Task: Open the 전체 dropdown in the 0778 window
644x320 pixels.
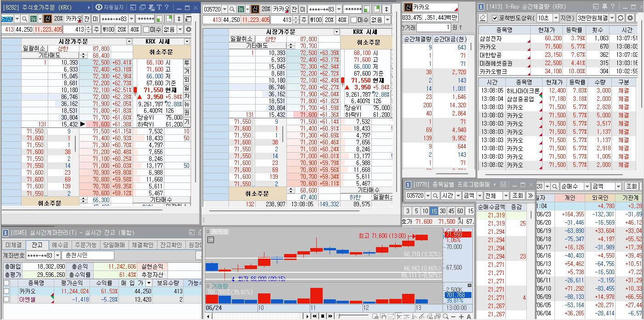Action: point(506,196)
